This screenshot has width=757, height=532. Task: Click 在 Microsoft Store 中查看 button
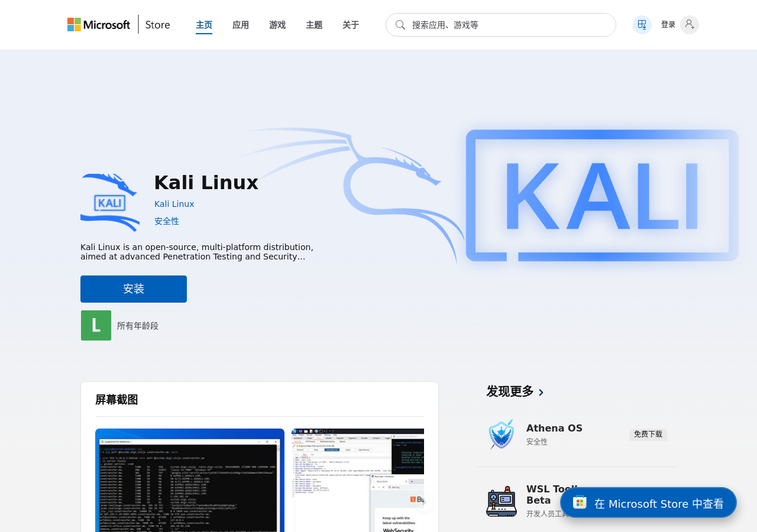click(648, 503)
